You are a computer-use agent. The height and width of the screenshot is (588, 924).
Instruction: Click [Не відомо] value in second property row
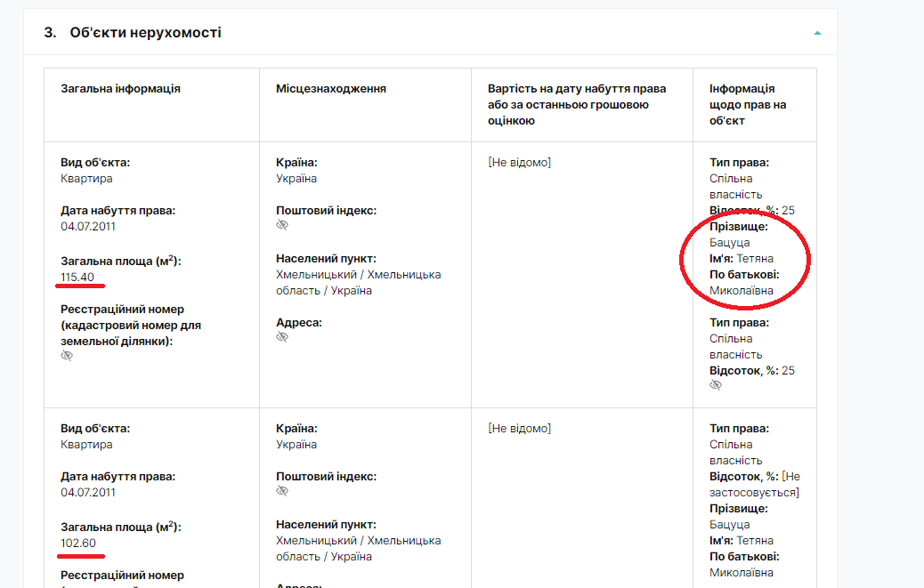point(519,429)
